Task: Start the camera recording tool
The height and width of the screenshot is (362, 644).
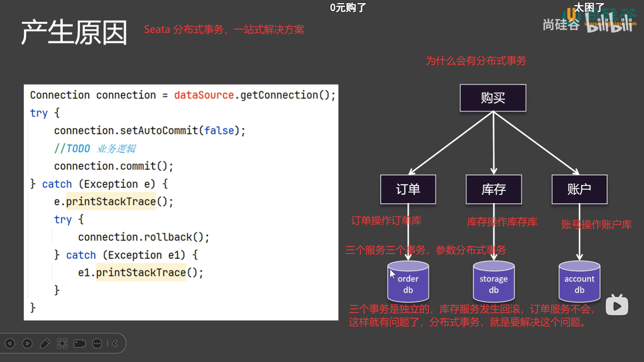Action: [x=79, y=343]
